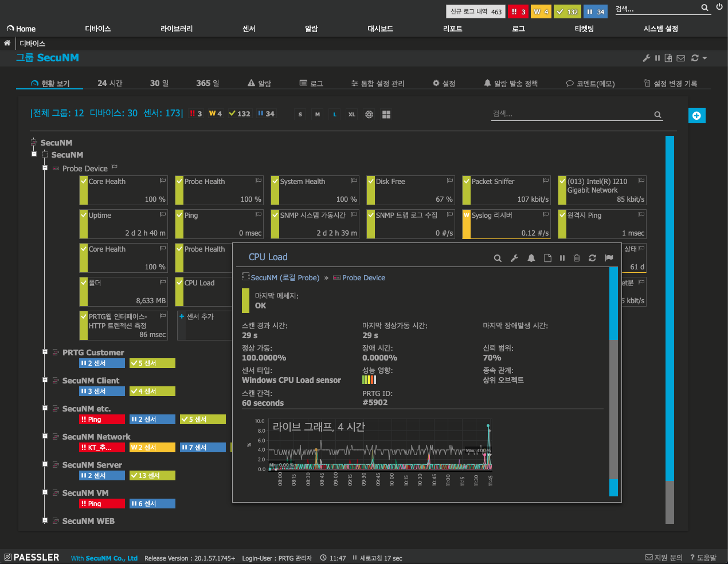Viewport: 728px width, 564px height.
Task: Click the bell notification icon in CPU Load popup
Action: click(x=531, y=258)
